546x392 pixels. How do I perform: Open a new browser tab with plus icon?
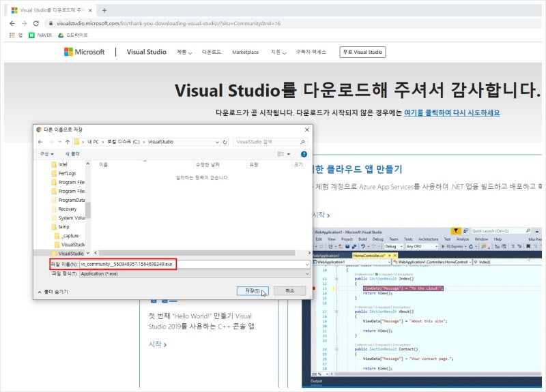point(104,10)
